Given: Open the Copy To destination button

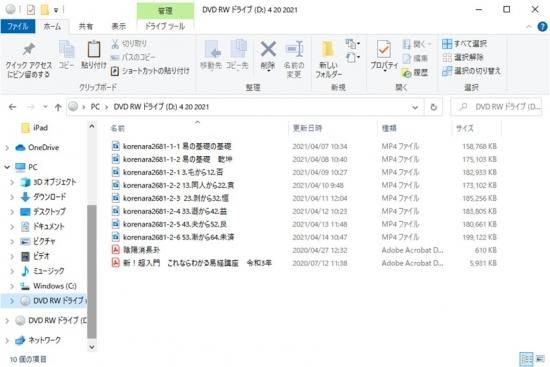Looking at the screenshot, I should 237,54.
